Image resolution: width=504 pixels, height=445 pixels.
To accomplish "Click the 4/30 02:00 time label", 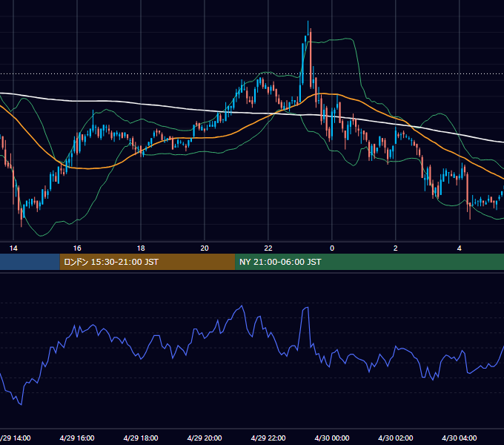I will tap(396, 438).
